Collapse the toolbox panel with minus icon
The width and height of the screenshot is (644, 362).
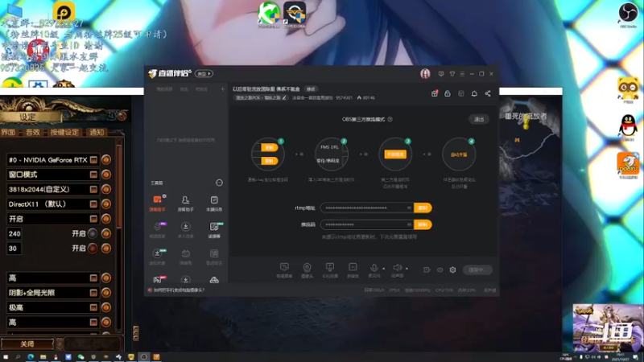tap(219, 183)
